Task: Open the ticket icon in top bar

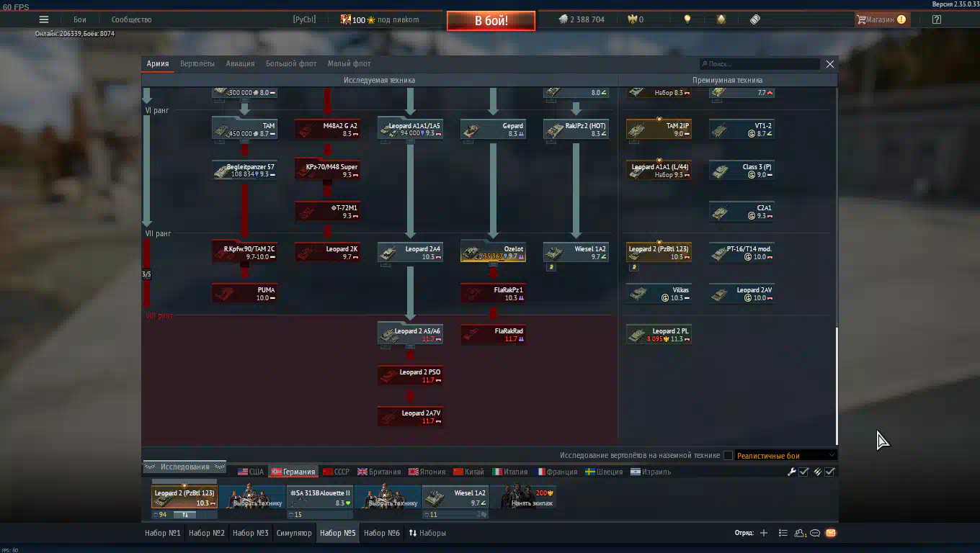Action: [x=755, y=19]
